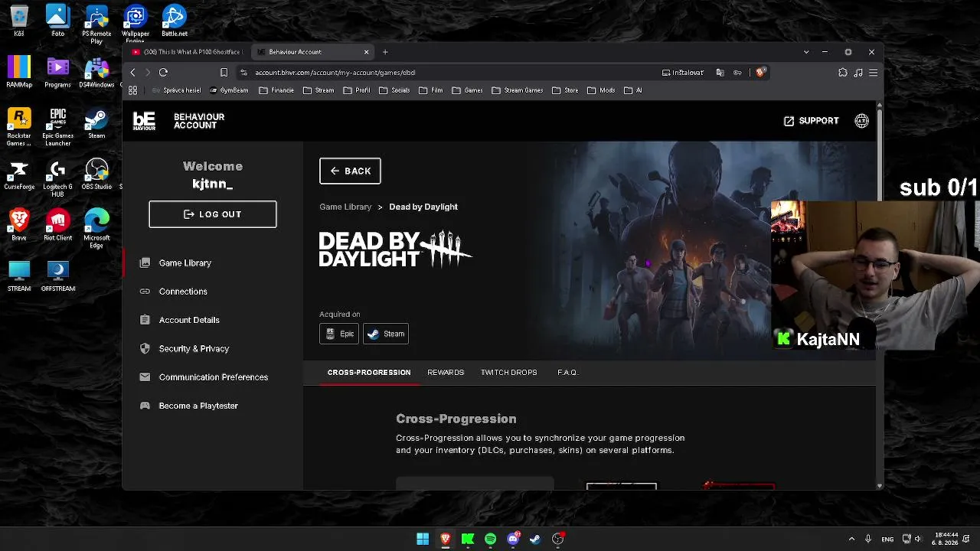This screenshot has height=551, width=980.
Task: Open the browser tab search dropdown
Action: pos(806,52)
